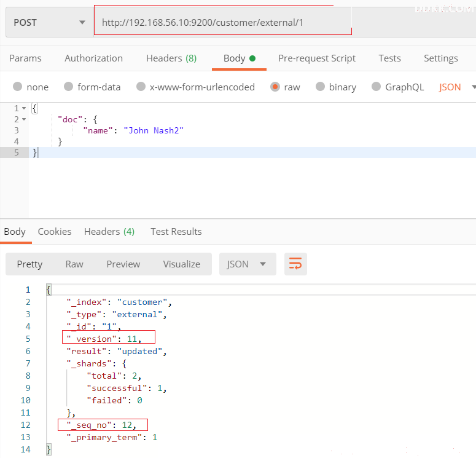The width and height of the screenshot is (476, 458).
Task: Open the response Cookies tab
Action: tap(55, 232)
